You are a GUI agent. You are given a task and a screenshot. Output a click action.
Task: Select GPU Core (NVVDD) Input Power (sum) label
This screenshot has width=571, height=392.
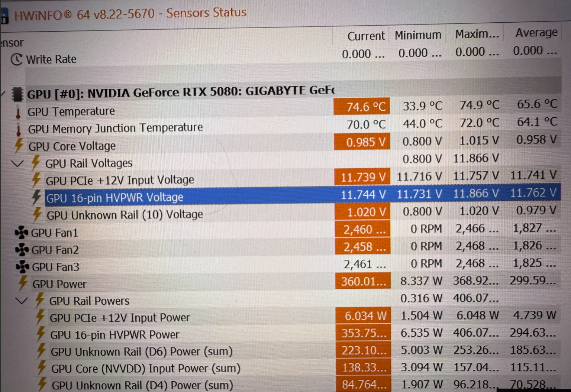click(x=146, y=368)
